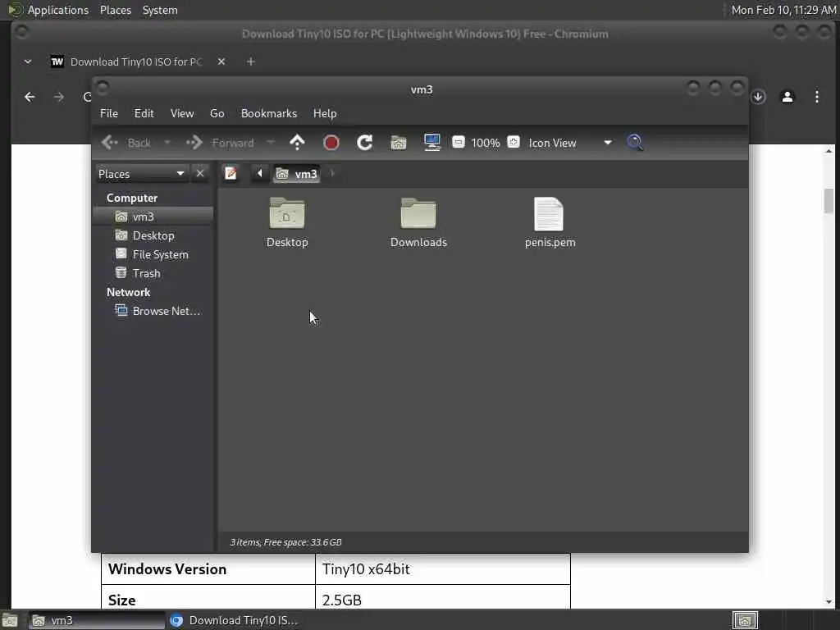Select File System in the sidebar
840x630 pixels.
point(153,254)
